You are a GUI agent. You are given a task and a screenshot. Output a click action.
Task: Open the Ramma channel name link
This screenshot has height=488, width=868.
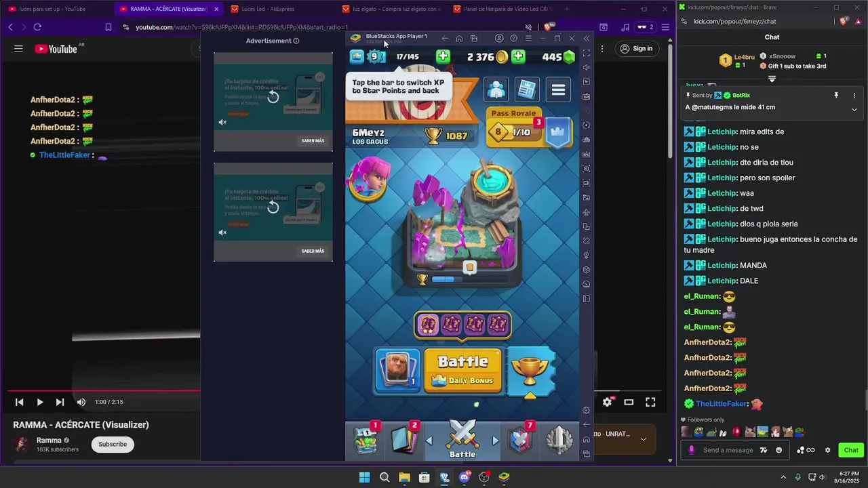point(49,441)
